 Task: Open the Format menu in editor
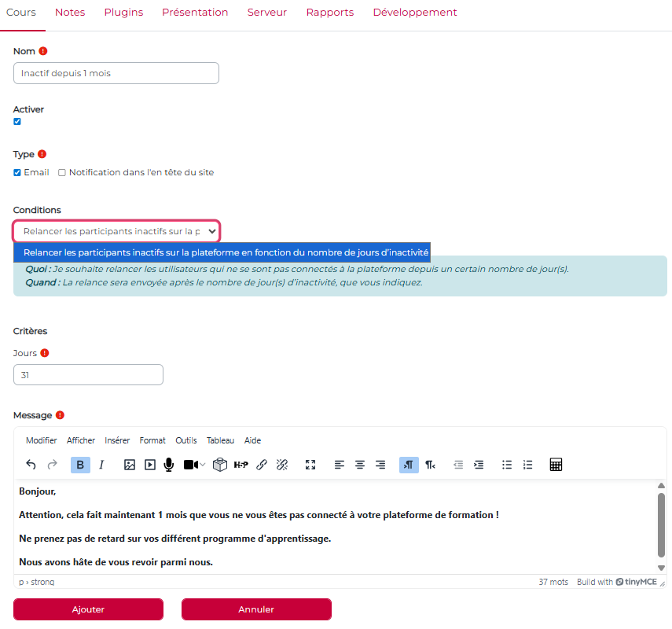pos(152,440)
